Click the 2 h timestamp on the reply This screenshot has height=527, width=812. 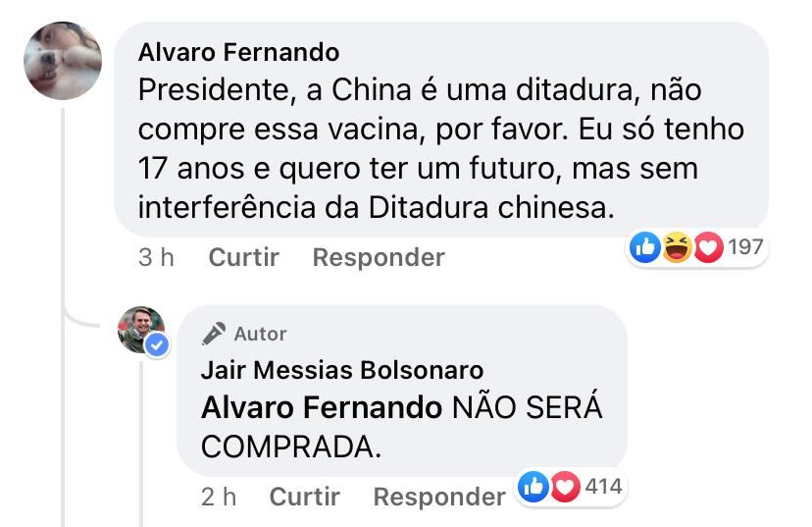[219, 497]
